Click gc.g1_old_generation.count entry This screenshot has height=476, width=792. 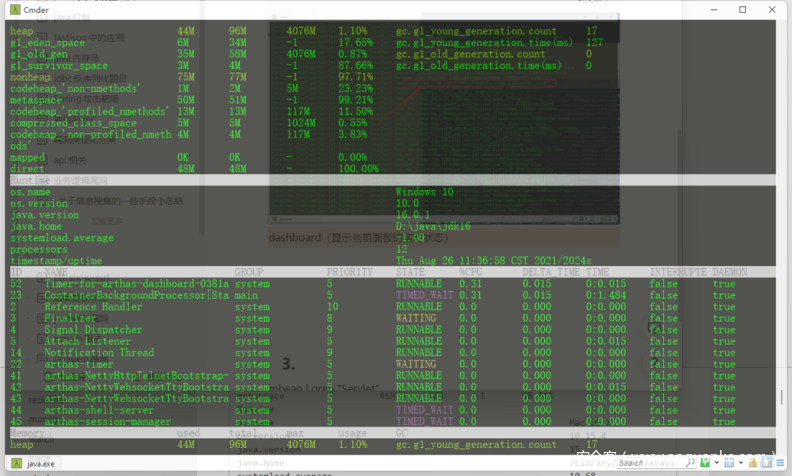pyautogui.click(x=470, y=54)
